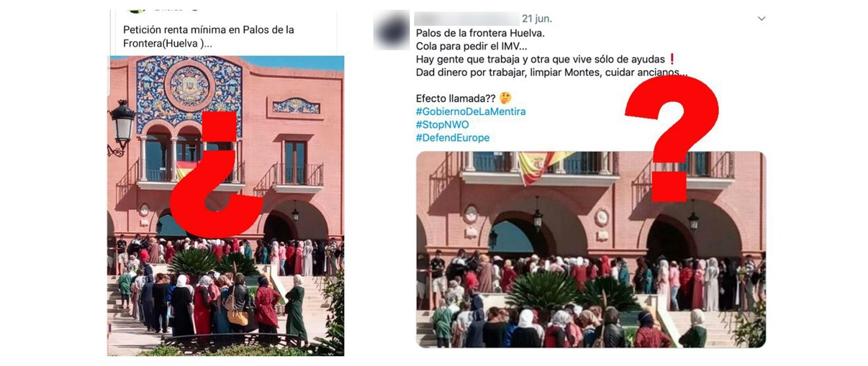Open the tweet's attached town hall photo

pos(591,249)
